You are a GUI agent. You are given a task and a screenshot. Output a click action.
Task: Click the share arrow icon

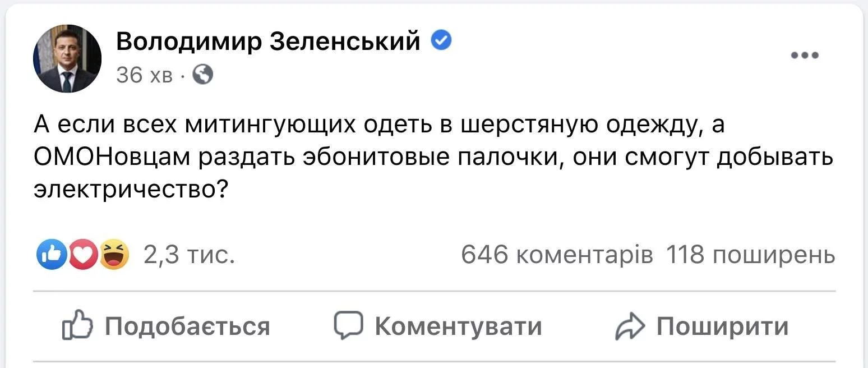(630, 327)
